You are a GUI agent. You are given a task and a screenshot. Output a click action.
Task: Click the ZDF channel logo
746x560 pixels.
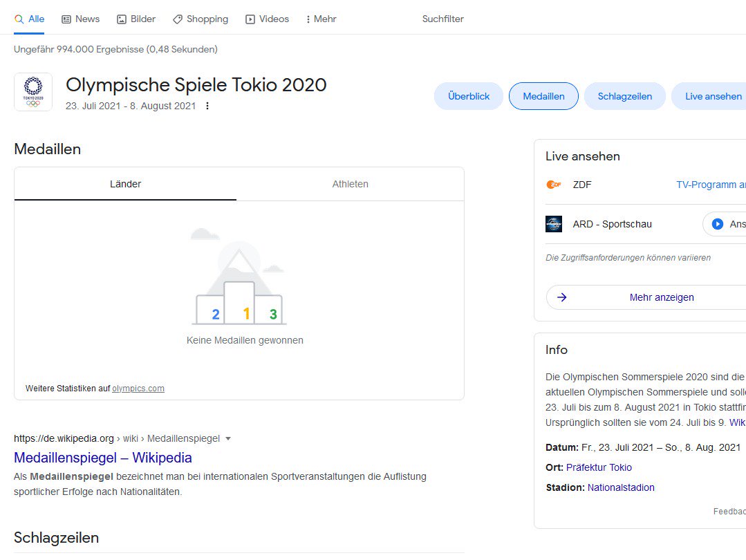pyautogui.click(x=554, y=185)
